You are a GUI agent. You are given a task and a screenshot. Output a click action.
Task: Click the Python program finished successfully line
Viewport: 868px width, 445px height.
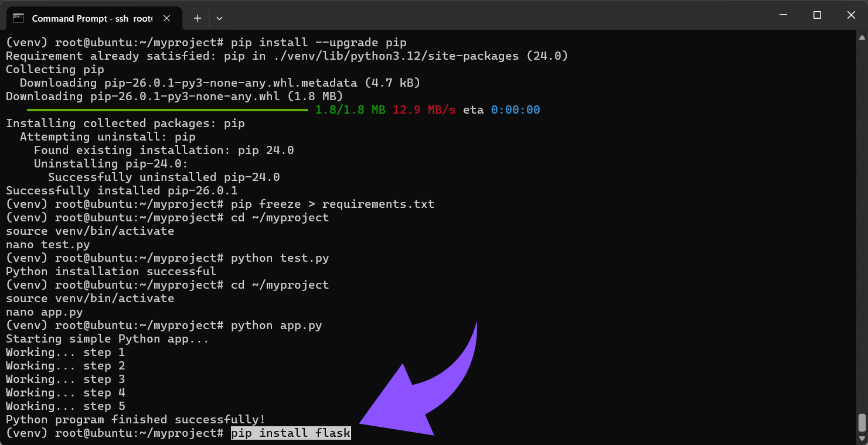135,420
